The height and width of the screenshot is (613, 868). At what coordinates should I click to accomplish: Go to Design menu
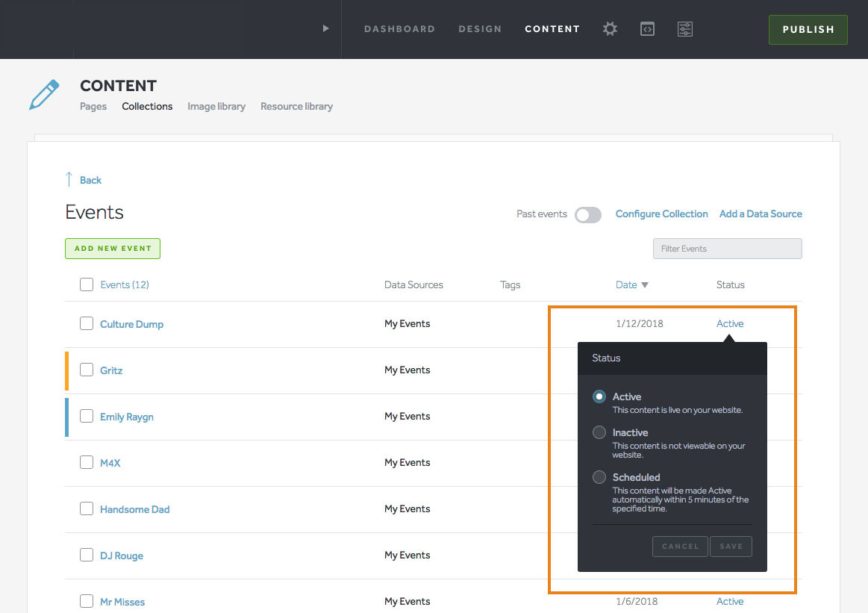click(x=480, y=29)
